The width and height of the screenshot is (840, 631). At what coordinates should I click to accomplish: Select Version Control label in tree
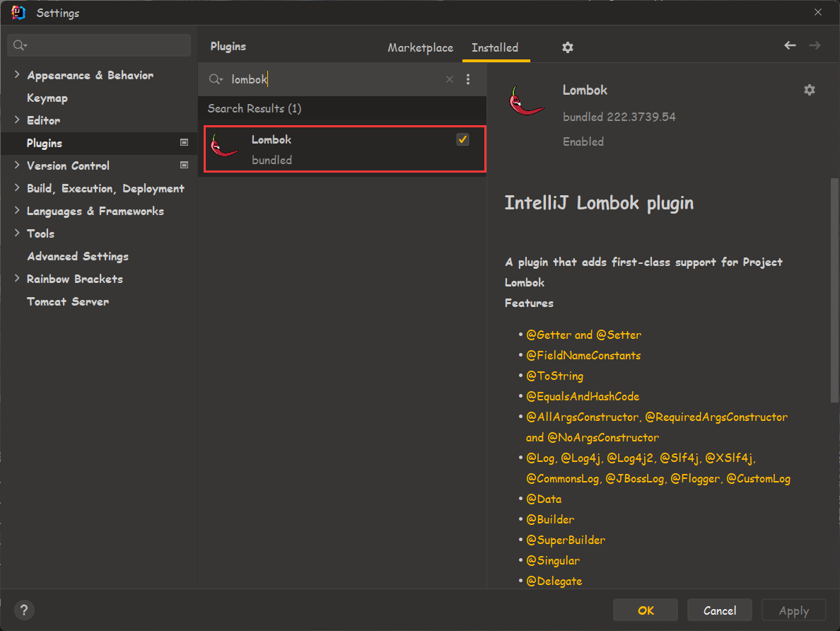point(68,166)
